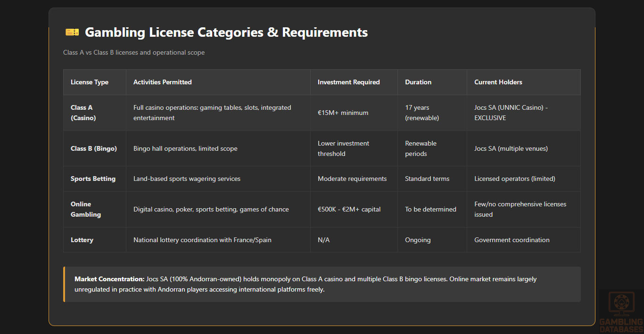Click the Class A vs Class B subtitle
Image resolution: width=644 pixels, height=334 pixels.
(x=134, y=52)
